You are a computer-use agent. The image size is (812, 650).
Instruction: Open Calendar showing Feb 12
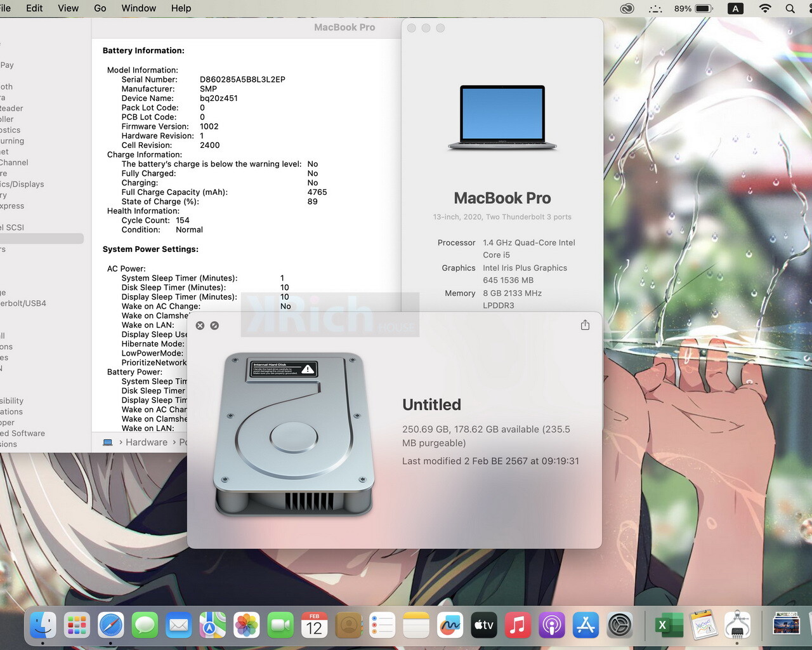pos(315,625)
